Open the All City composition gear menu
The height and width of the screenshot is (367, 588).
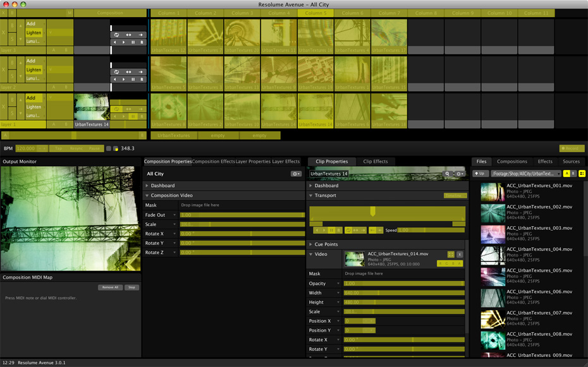tap(297, 174)
